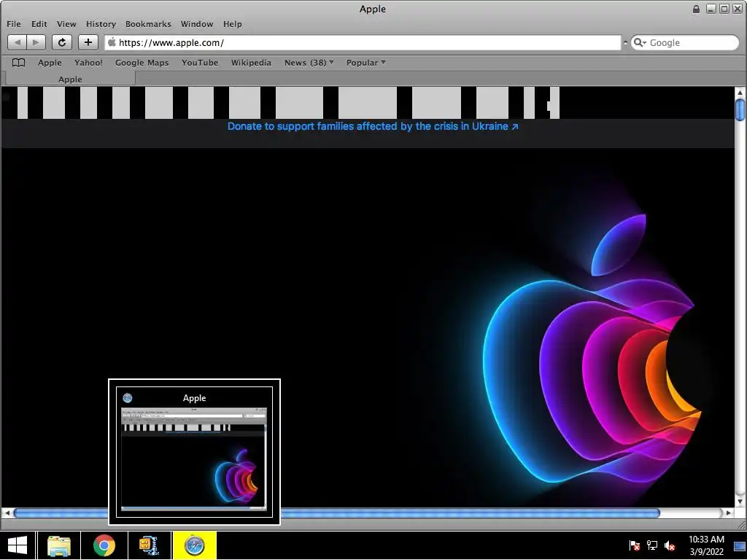747x560 pixels.
Task: Click Donate to support families Ukraine link
Action: point(373,126)
